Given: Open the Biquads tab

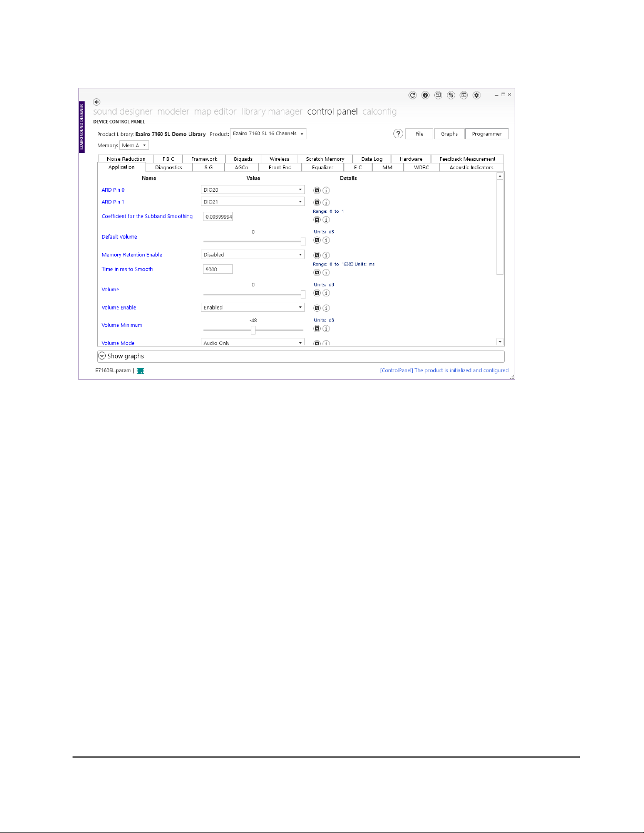Looking at the screenshot, I should (x=243, y=159).
